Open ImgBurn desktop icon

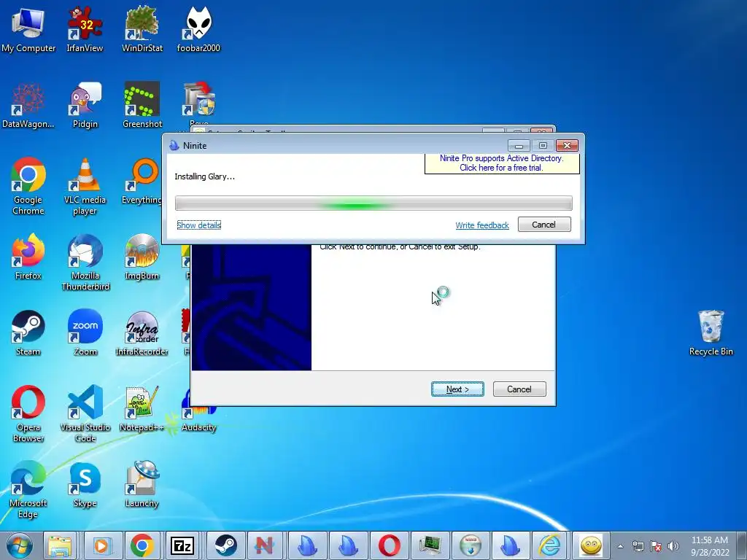tap(142, 256)
